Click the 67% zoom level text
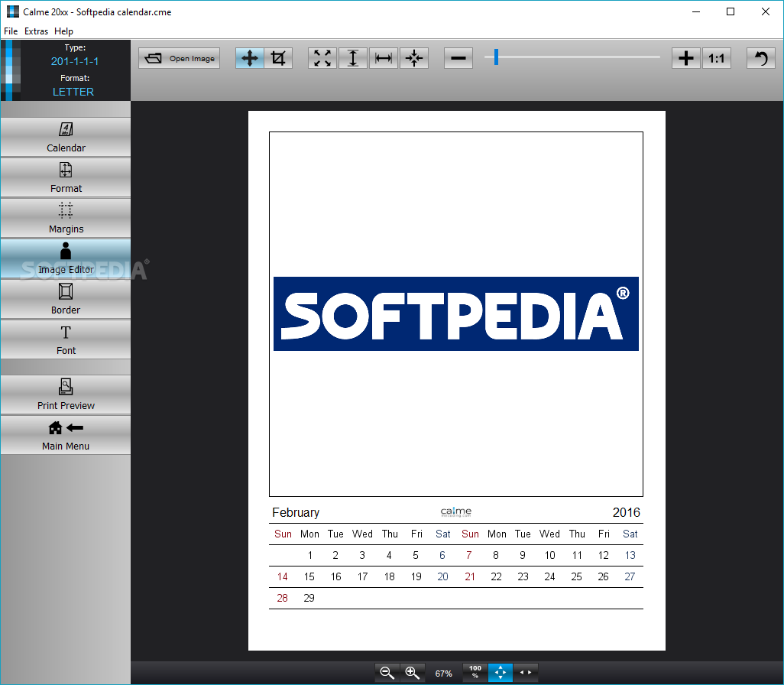The height and width of the screenshot is (685, 784). point(443,674)
